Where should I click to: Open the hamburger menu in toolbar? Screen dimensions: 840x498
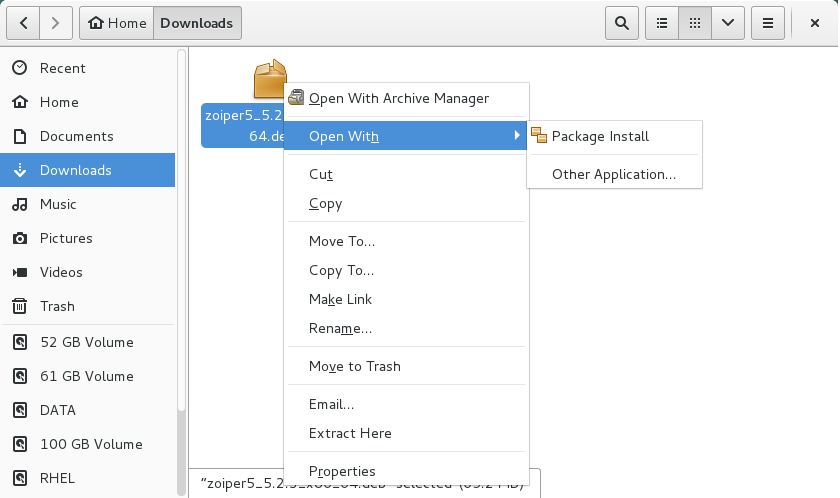click(768, 22)
